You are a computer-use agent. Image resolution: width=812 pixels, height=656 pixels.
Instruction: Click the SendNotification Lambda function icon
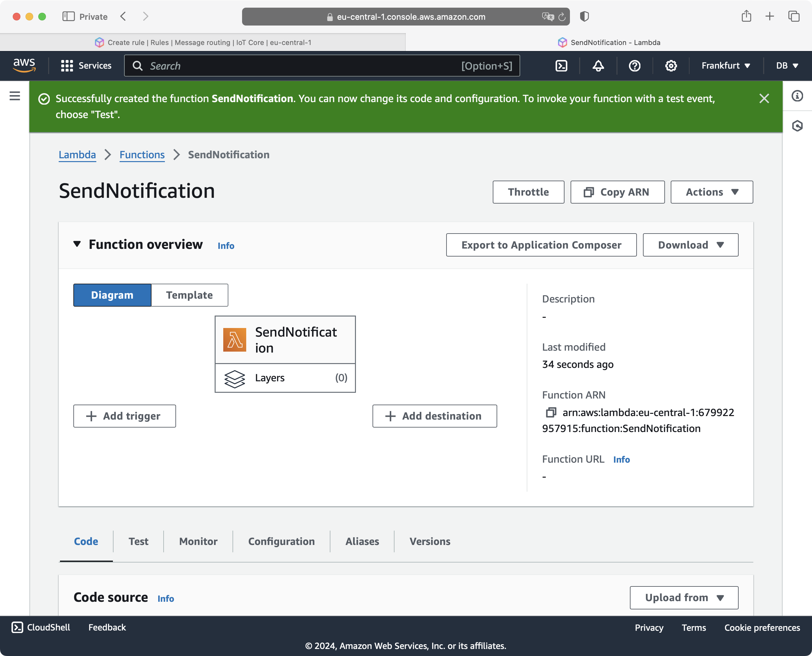tap(235, 339)
